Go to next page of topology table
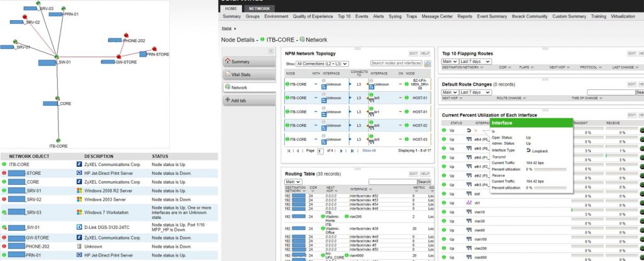 click(341, 151)
